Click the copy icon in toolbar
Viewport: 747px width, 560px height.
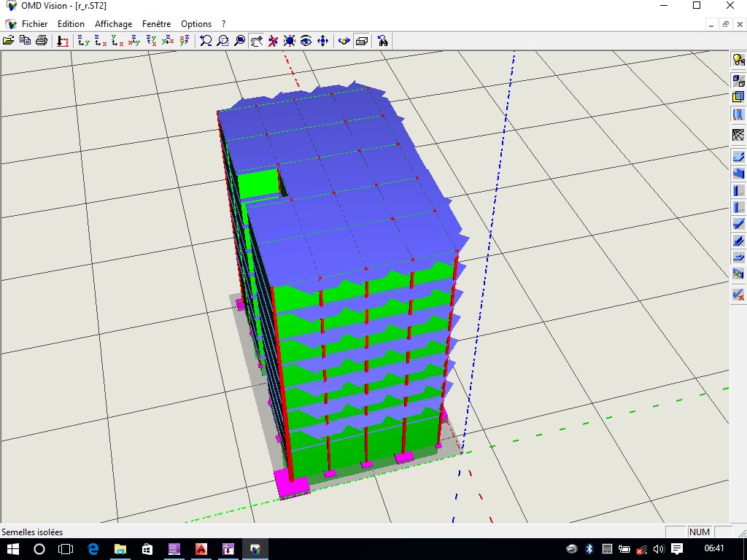tap(25, 41)
